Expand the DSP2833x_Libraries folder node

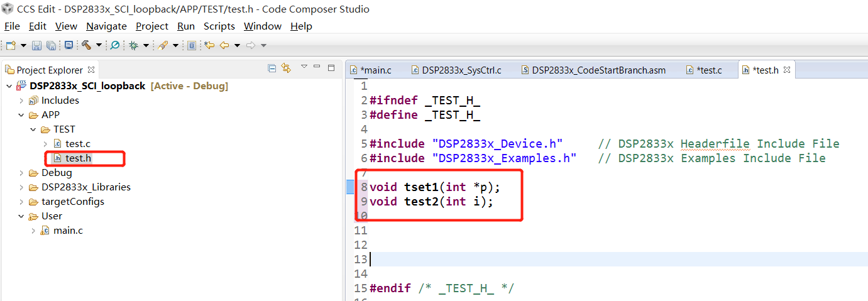click(21, 187)
